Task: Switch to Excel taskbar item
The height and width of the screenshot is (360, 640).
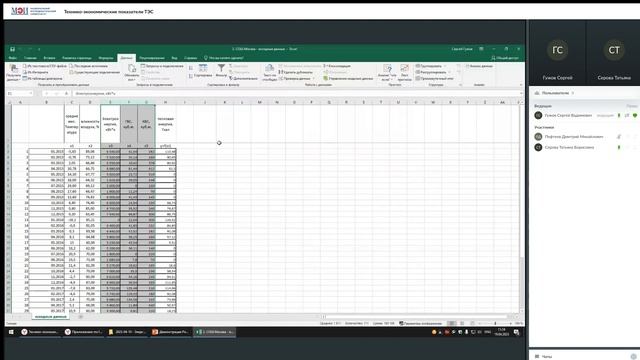Action: pyautogui.click(x=214, y=332)
